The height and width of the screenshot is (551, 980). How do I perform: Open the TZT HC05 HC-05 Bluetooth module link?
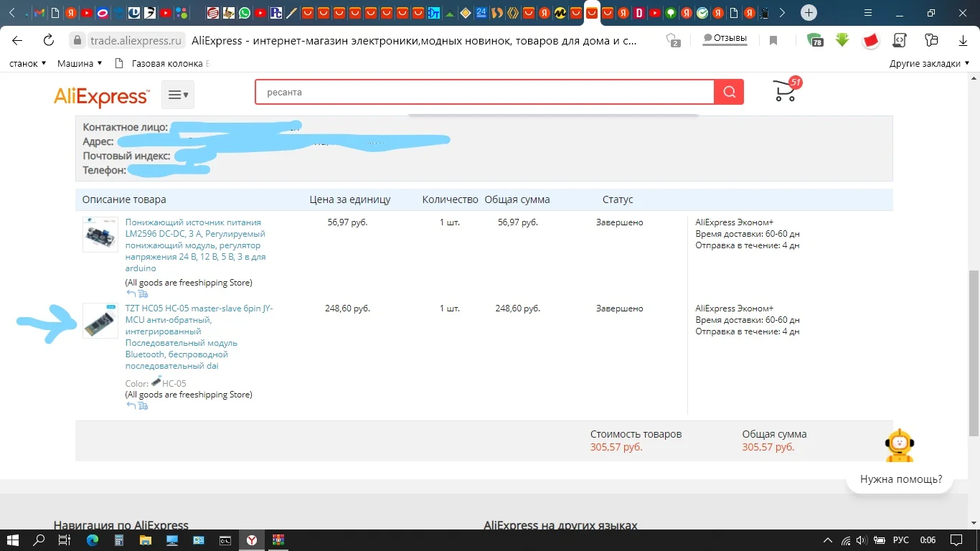click(199, 337)
